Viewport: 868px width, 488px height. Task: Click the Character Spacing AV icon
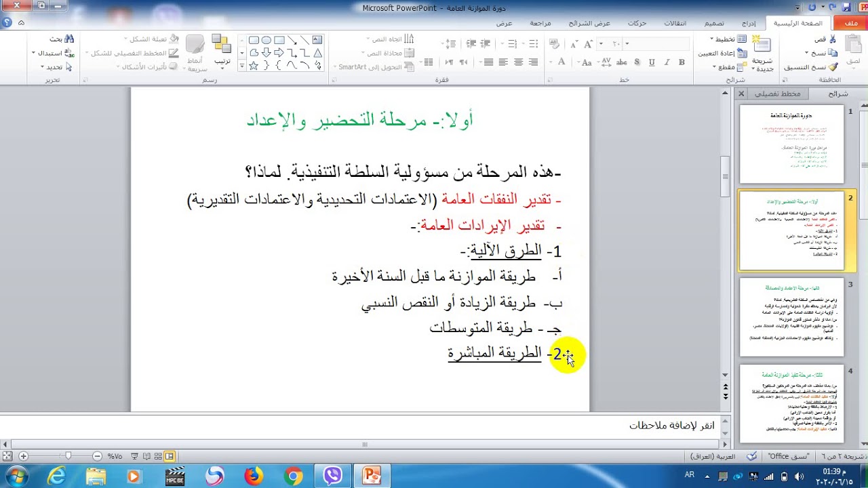pyautogui.click(x=606, y=62)
